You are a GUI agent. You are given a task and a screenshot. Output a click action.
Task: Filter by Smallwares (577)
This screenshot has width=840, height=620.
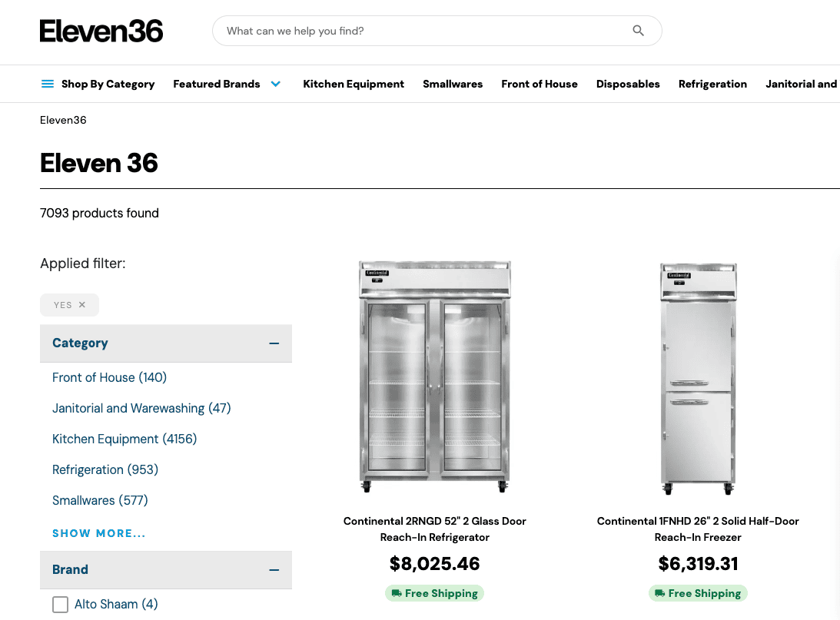point(100,501)
